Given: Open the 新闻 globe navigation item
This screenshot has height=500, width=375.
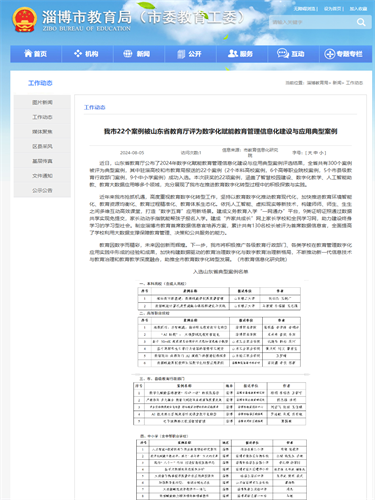Looking at the screenshot, I should [137, 54].
